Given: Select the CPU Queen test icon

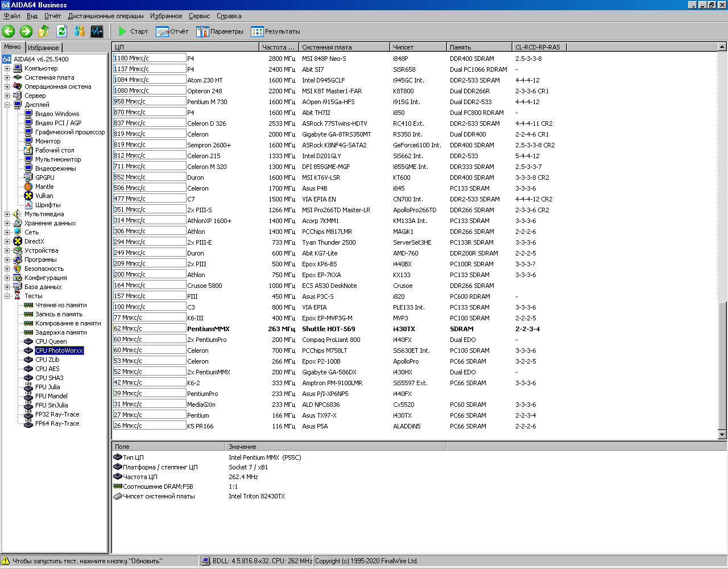Looking at the screenshot, I should coord(28,341).
